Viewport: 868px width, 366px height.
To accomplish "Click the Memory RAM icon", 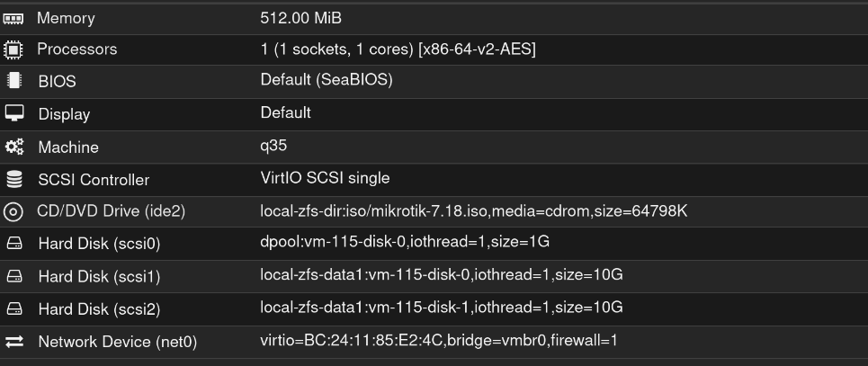I will [x=13, y=19].
